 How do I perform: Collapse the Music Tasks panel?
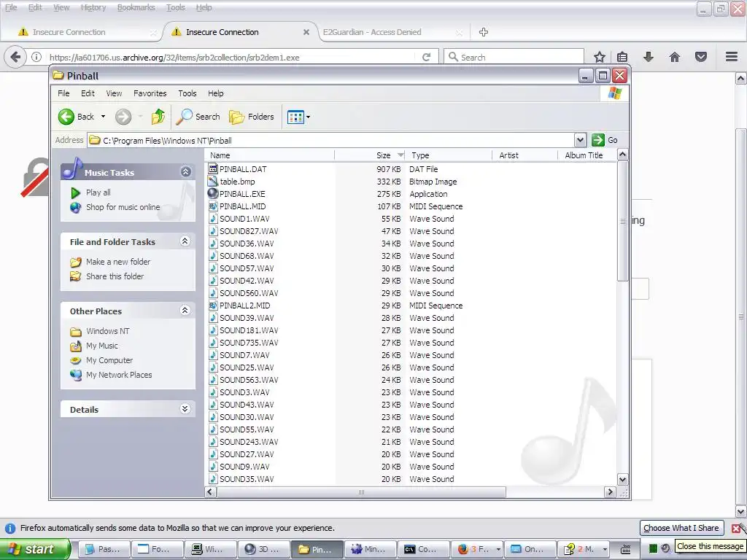(186, 172)
